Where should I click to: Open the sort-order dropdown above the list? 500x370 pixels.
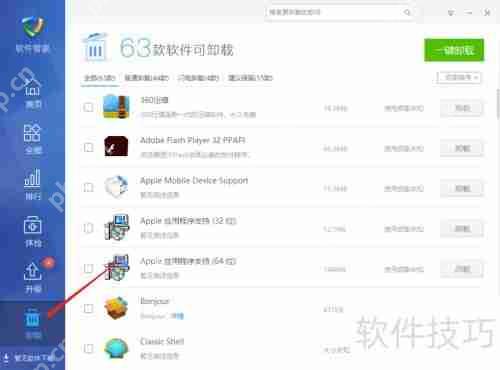pyautogui.click(x=459, y=77)
